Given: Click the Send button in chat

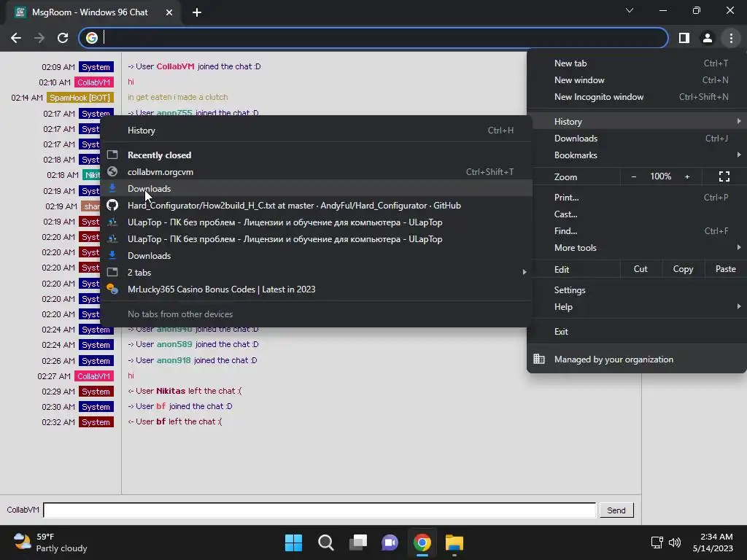Looking at the screenshot, I should click(x=616, y=510).
